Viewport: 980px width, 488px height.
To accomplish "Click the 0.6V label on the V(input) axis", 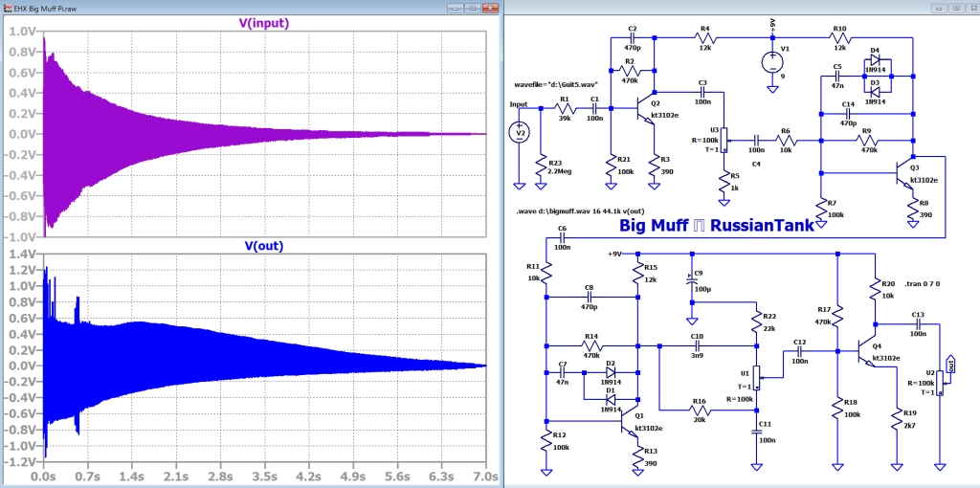I will click(23, 73).
